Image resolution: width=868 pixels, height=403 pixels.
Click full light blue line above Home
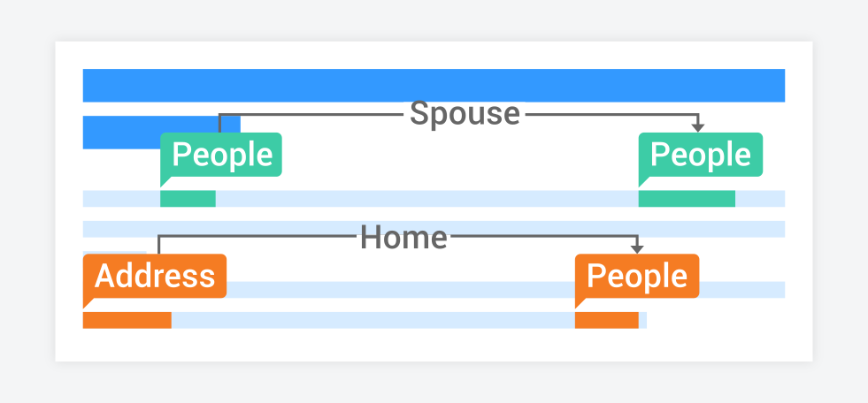[x=434, y=229]
